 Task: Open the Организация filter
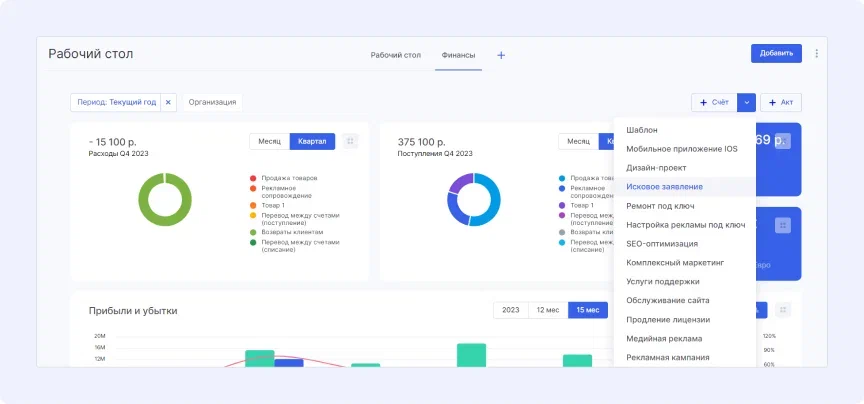(213, 102)
